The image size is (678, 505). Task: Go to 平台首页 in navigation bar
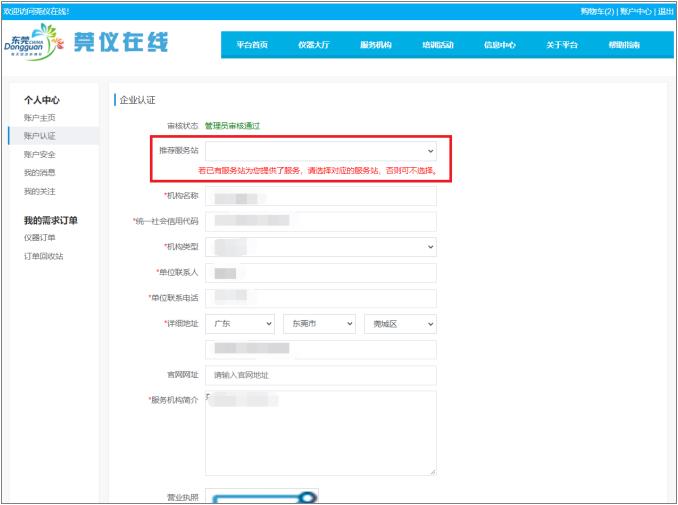pos(252,45)
